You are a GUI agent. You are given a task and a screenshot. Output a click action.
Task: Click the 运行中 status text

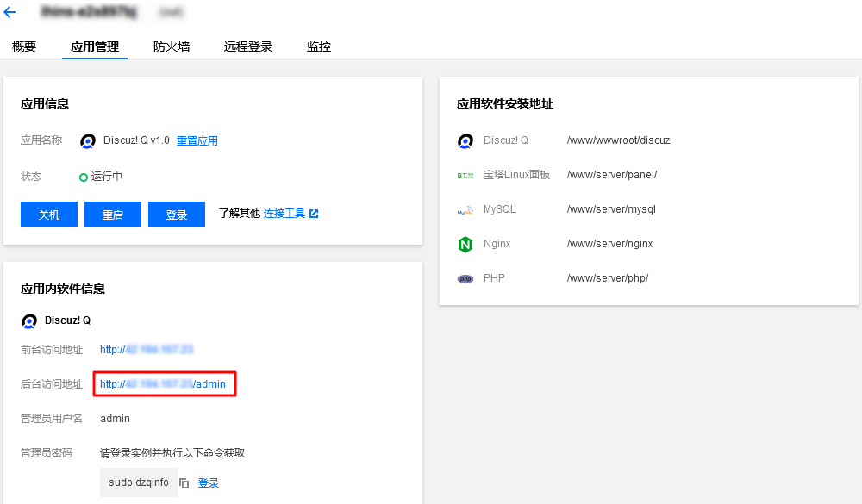point(107,177)
